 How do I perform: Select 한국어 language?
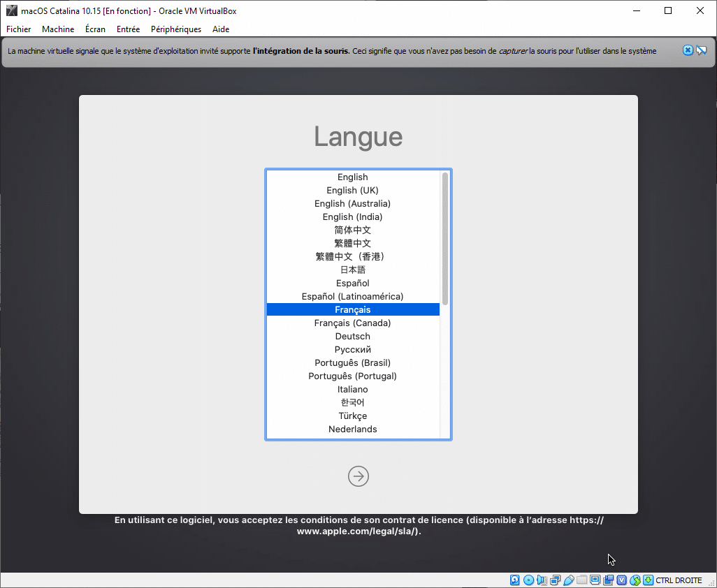(352, 402)
